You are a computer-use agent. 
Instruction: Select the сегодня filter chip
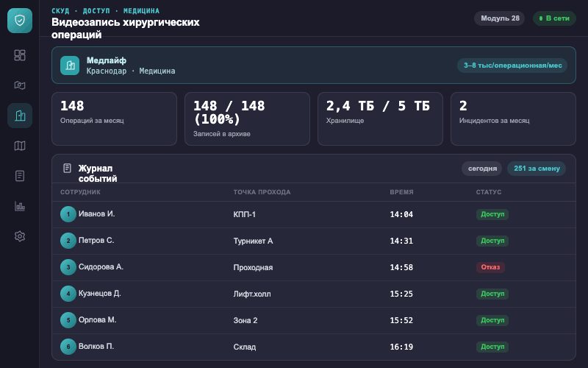(482, 169)
